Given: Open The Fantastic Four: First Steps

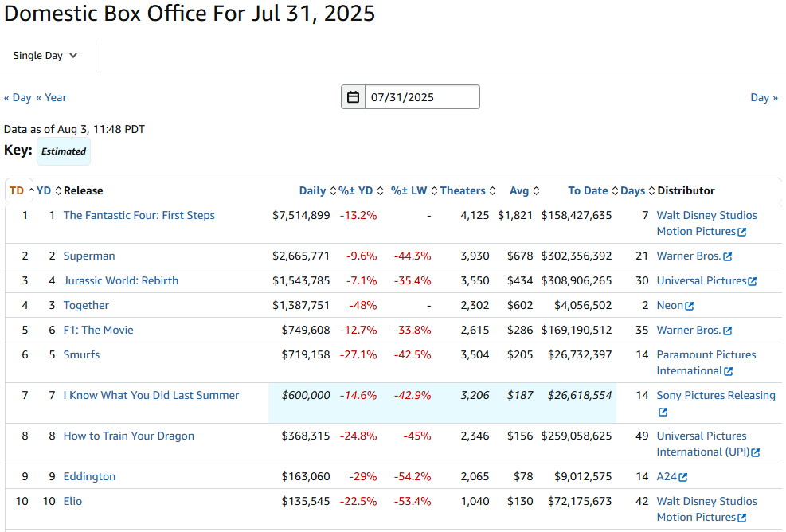Looking at the screenshot, I should click(139, 215).
